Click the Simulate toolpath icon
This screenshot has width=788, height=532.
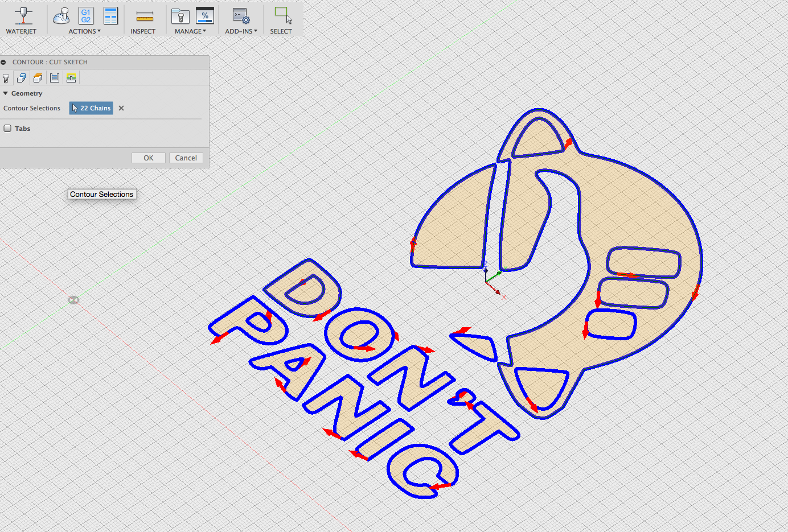(x=61, y=15)
